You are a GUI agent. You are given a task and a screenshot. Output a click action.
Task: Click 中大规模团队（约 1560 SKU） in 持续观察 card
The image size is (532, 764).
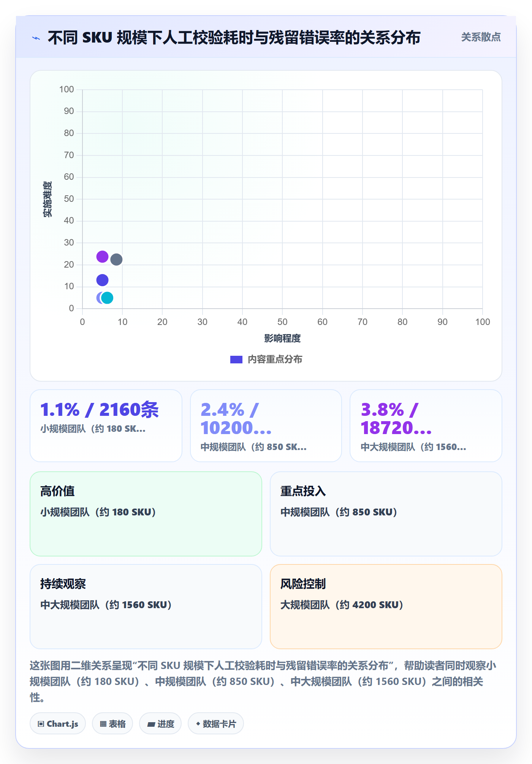tap(106, 605)
